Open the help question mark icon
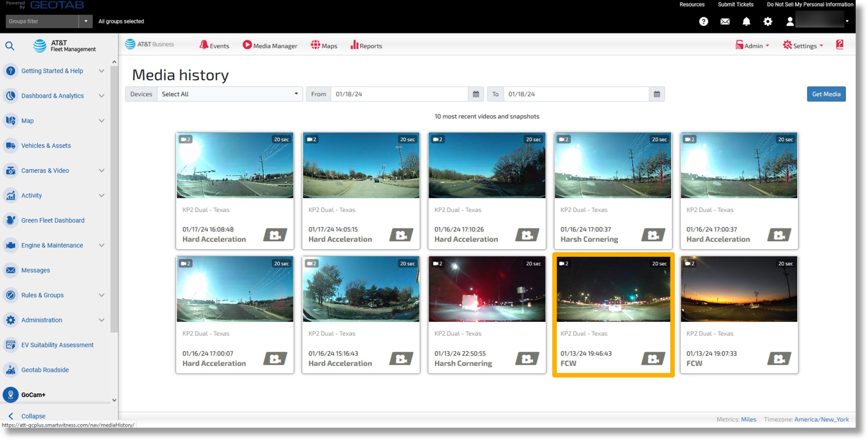Image resolution: width=868 pixels, height=440 pixels. [x=704, y=21]
